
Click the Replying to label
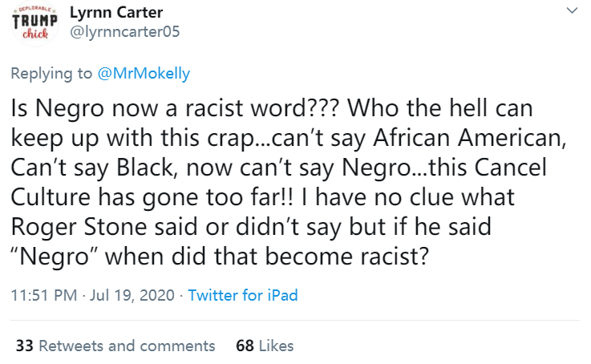pyautogui.click(x=51, y=73)
